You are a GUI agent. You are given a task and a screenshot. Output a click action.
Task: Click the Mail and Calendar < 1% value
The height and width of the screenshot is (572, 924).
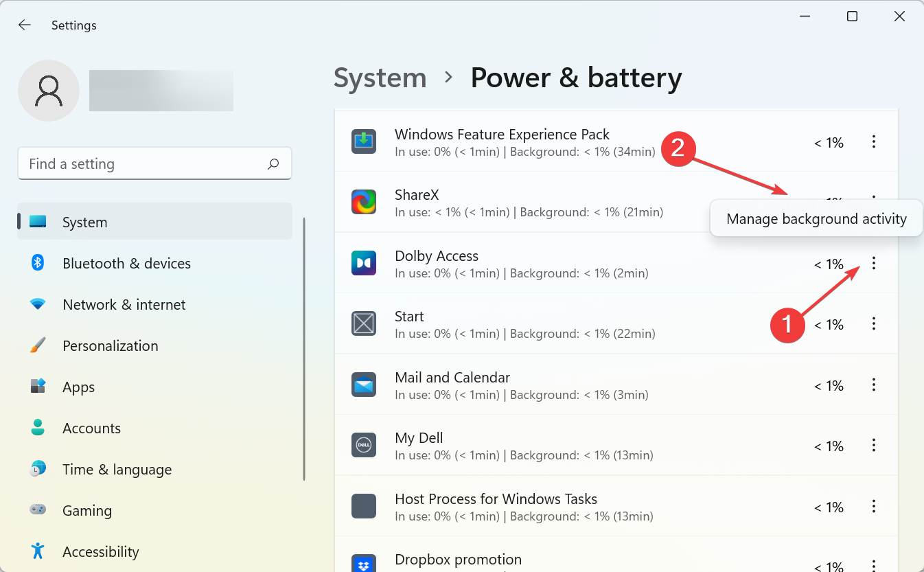(x=829, y=386)
